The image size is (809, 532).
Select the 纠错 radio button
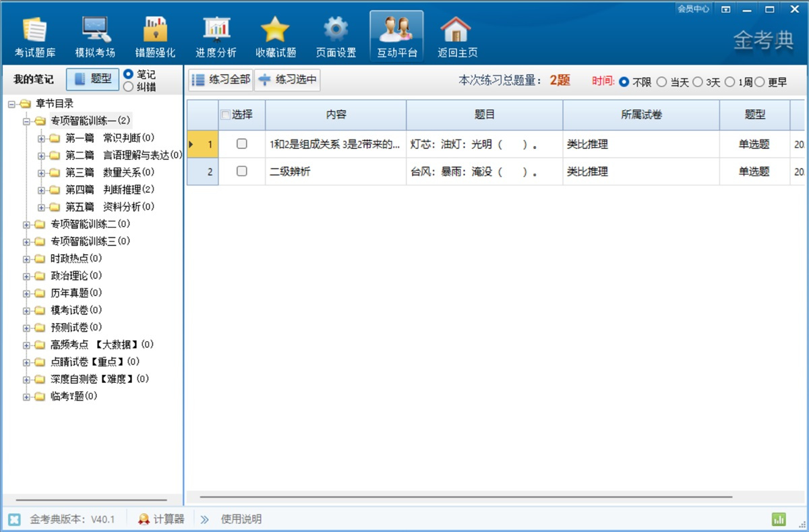[128, 86]
